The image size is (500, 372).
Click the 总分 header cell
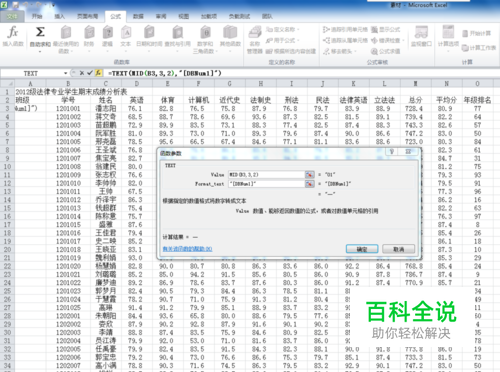(x=415, y=100)
